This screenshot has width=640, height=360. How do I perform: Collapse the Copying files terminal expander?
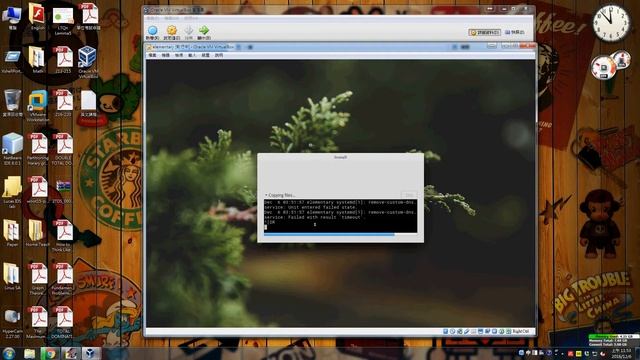[266, 195]
